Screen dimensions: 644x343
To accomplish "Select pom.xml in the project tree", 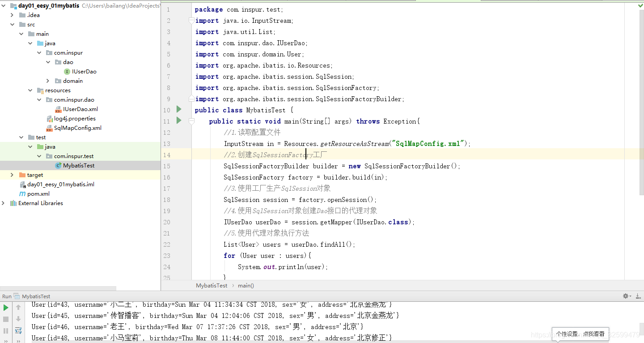I will pyautogui.click(x=34, y=194).
